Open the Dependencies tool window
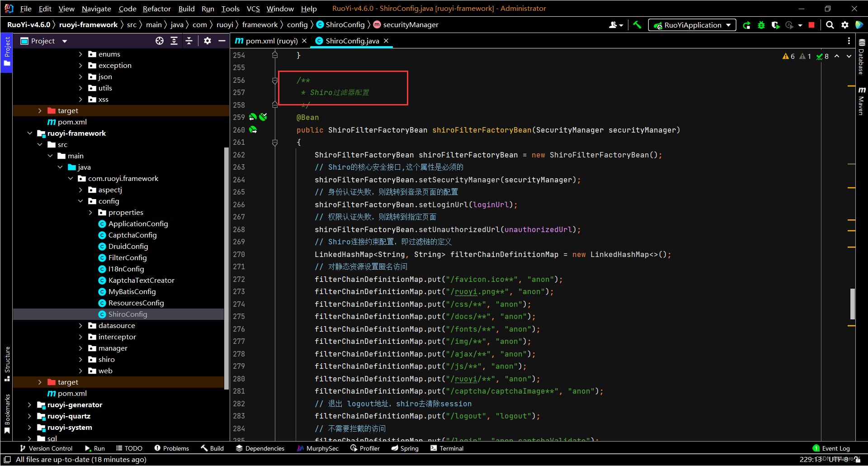The width and height of the screenshot is (868, 466). tap(260, 448)
